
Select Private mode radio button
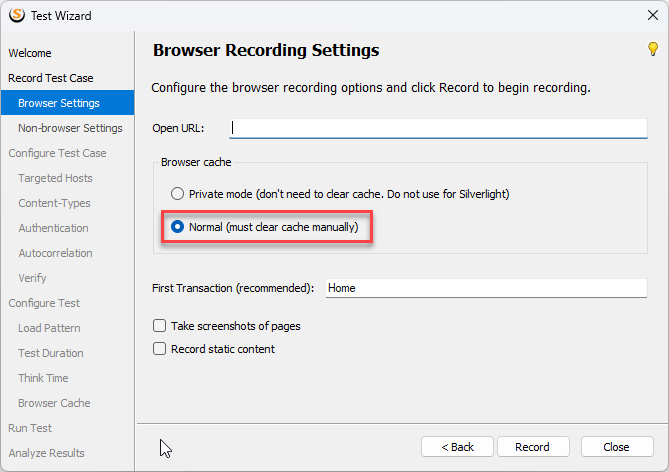coord(177,194)
